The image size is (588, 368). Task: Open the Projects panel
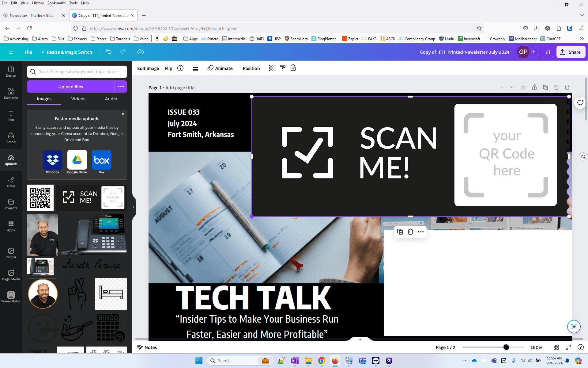pos(11,204)
